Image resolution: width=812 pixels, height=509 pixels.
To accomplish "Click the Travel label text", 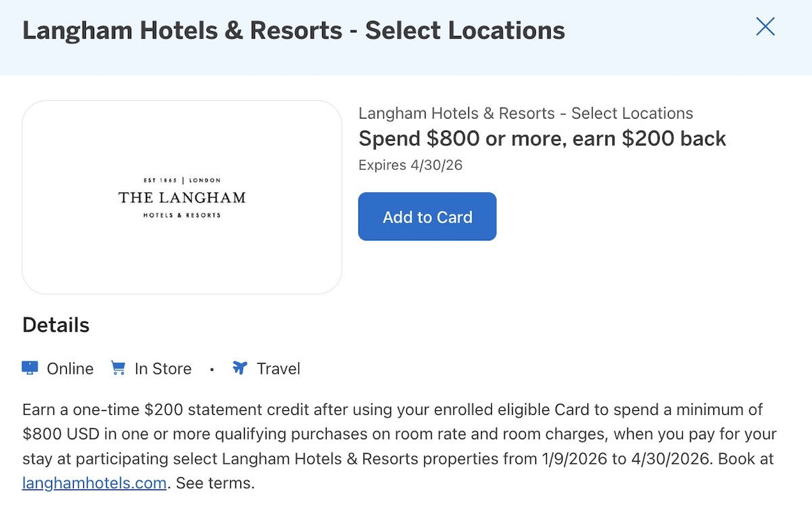I will click(278, 368).
